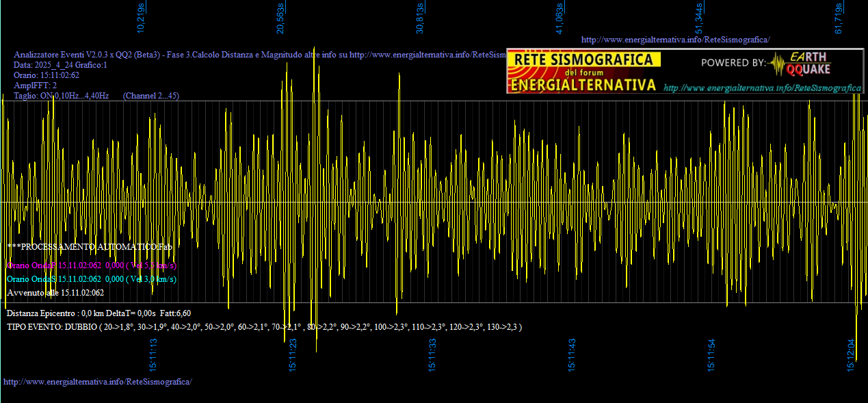Click the 15:12:04 clock time label
Viewport: 868px width, 403px height.
(x=851, y=354)
